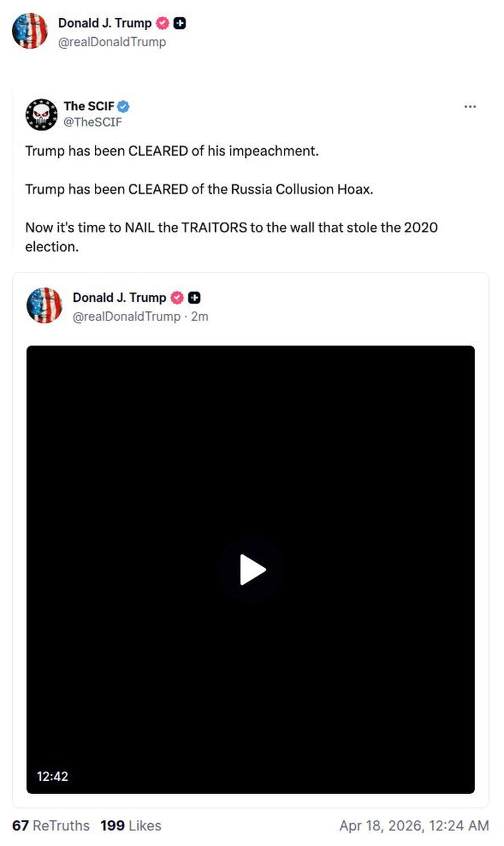Play the embedded video
Image resolution: width=504 pixels, height=846 pixels.
pyautogui.click(x=253, y=570)
